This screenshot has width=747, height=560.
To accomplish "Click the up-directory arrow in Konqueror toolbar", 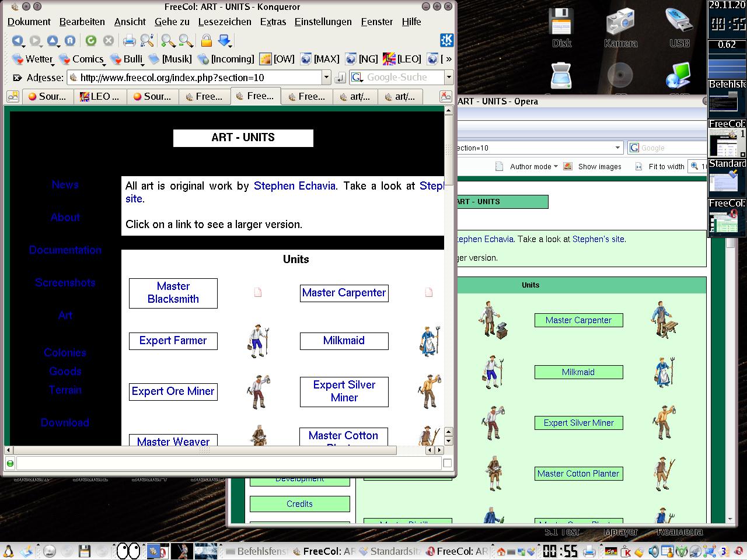I will tap(53, 40).
